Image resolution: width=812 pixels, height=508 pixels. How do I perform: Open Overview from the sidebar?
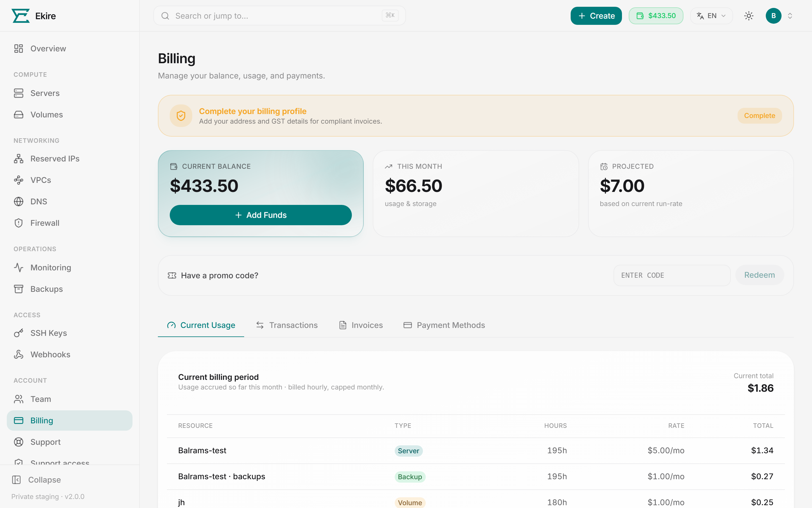pyautogui.click(x=69, y=49)
